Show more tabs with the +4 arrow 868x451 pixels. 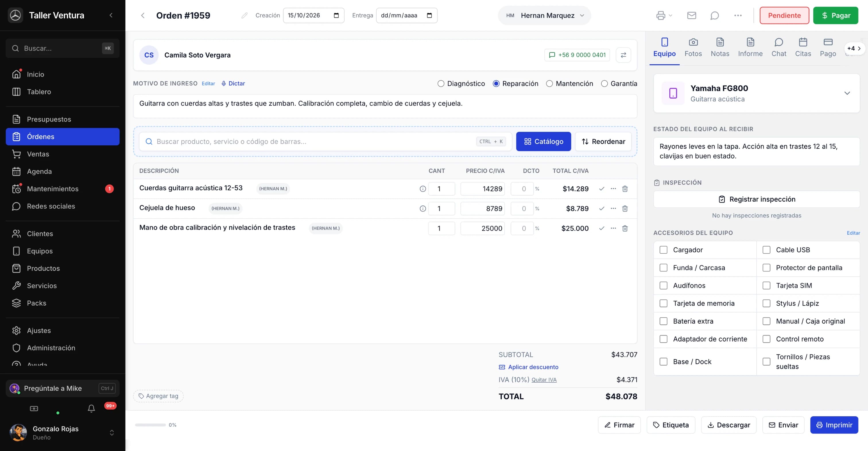(x=855, y=49)
